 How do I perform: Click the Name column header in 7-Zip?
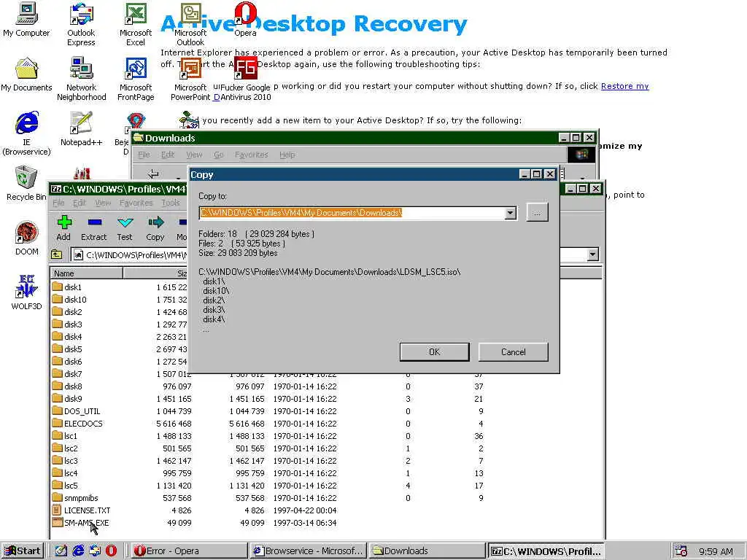(x=87, y=273)
